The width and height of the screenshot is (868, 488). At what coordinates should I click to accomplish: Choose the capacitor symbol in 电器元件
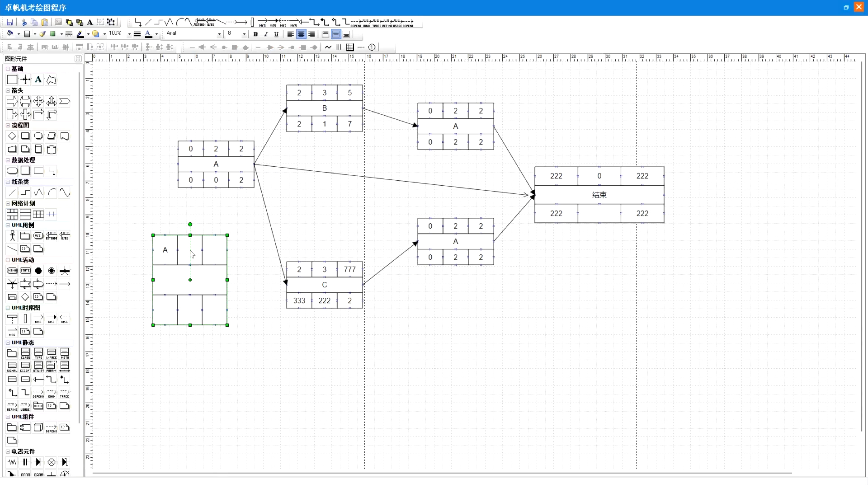click(x=25, y=462)
